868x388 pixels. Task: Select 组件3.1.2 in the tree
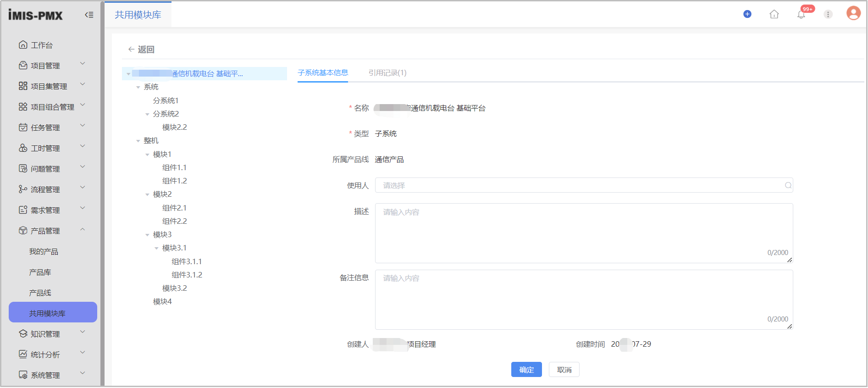point(187,275)
